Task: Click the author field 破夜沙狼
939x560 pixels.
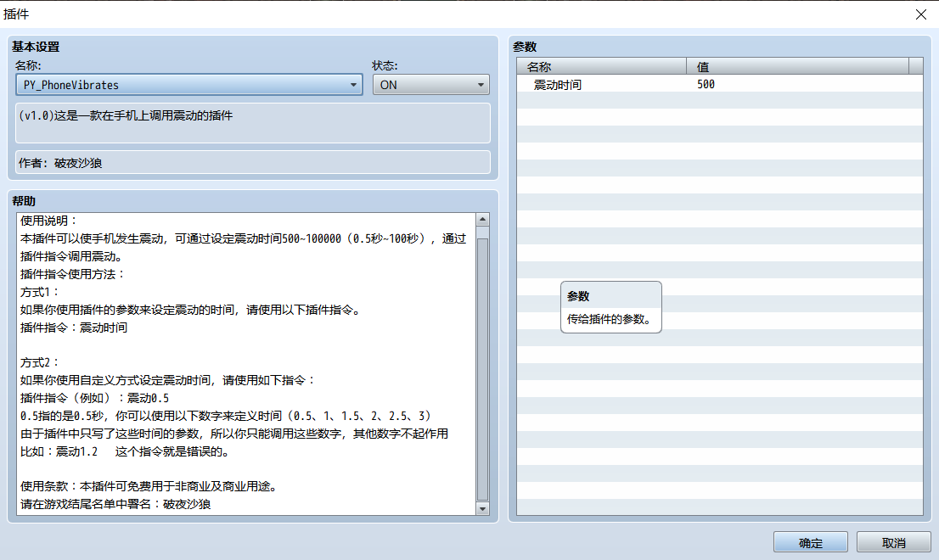Action: point(253,162)
